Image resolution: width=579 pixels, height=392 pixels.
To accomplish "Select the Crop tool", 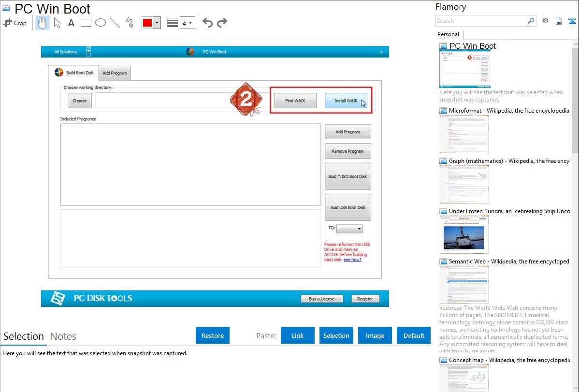I will click(15, 23).
